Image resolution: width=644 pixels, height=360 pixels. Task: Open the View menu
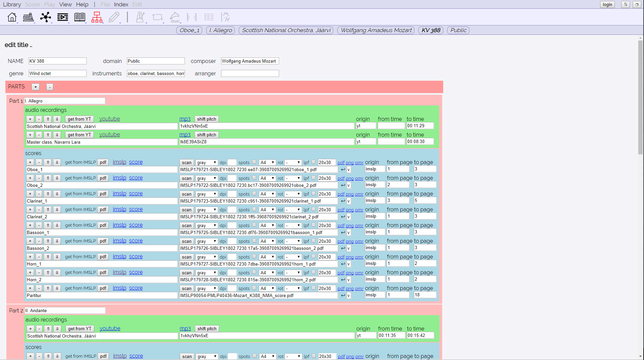point(65,4)
